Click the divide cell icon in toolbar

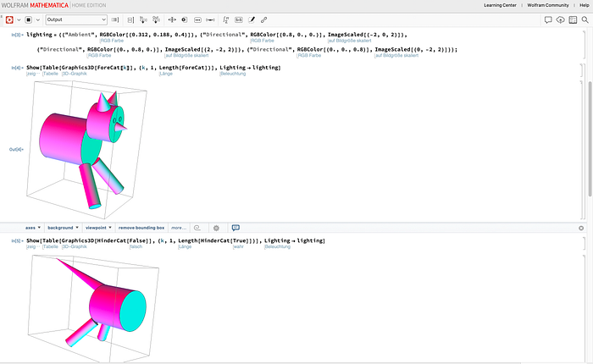[x=130, y=19]
